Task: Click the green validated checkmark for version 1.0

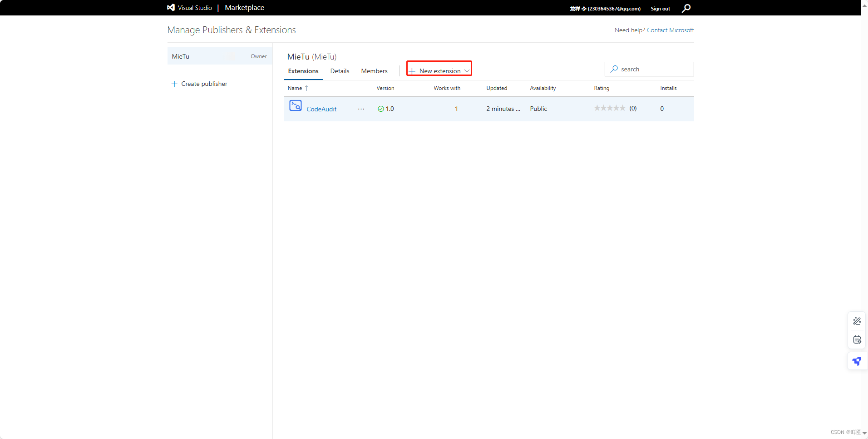Action: (x=381, y=109)
